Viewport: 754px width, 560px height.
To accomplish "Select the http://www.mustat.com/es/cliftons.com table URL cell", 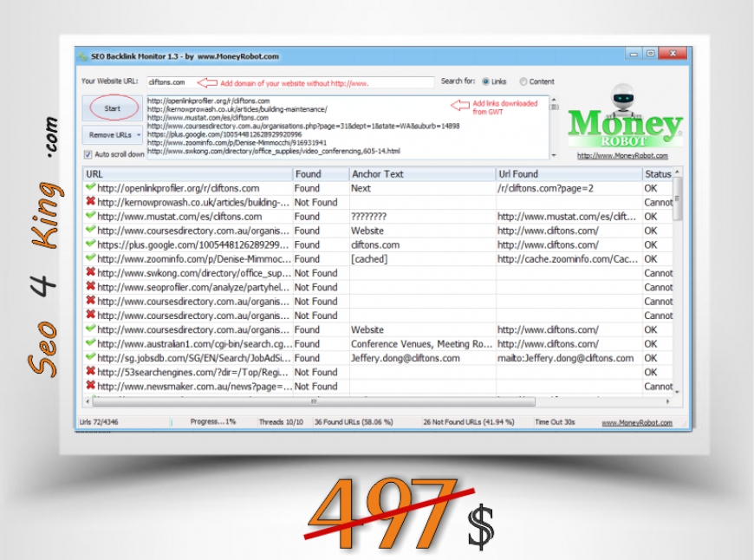I will click(179, 217).
